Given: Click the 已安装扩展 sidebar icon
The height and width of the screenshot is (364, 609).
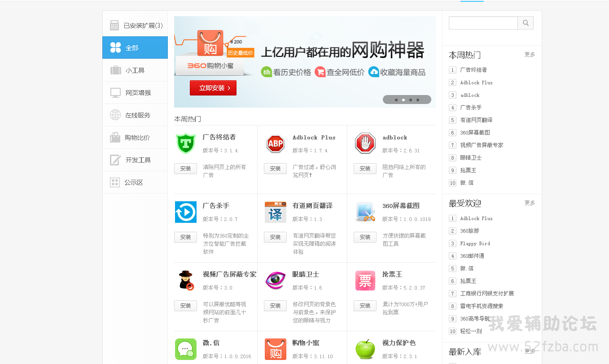Looking at the screenshot, I should (x=114, y=26).
